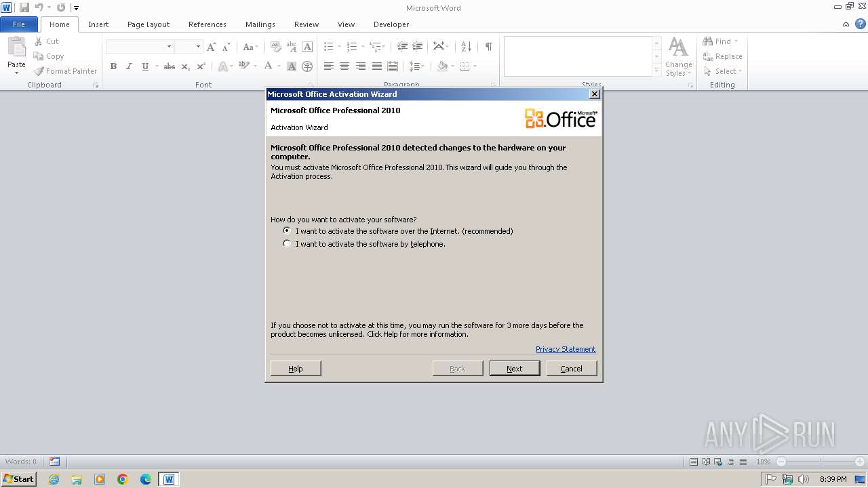Click Decrease Indent icon
868x488 pixels.
402,47
